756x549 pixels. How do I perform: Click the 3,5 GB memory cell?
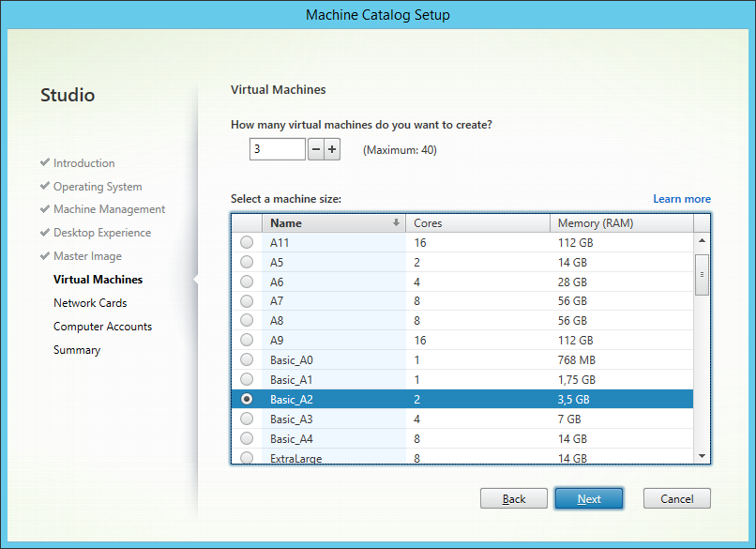point(622,400)
